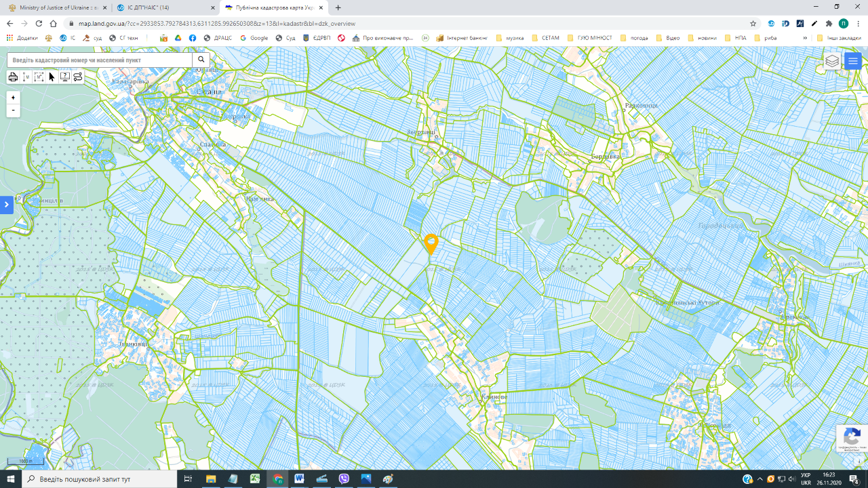Open the ІС bookmark
868x488 pixels.
(x=68, y=38)
